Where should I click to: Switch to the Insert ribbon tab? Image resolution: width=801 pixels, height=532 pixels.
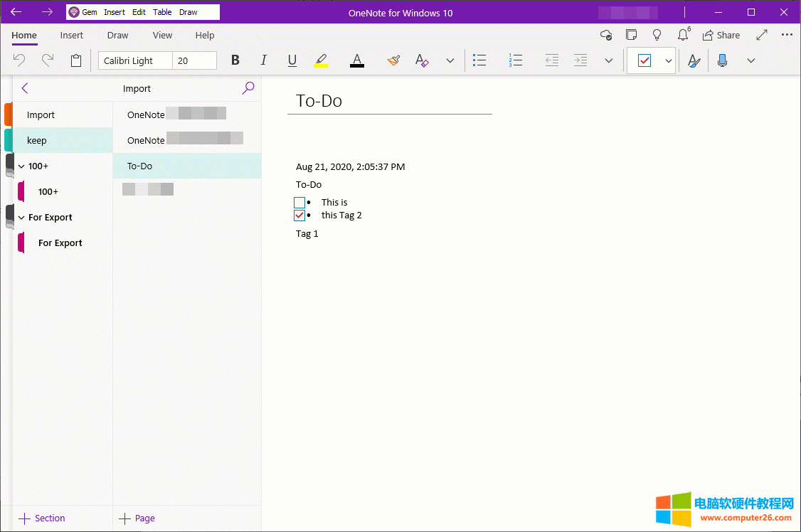tap(71, 36)
